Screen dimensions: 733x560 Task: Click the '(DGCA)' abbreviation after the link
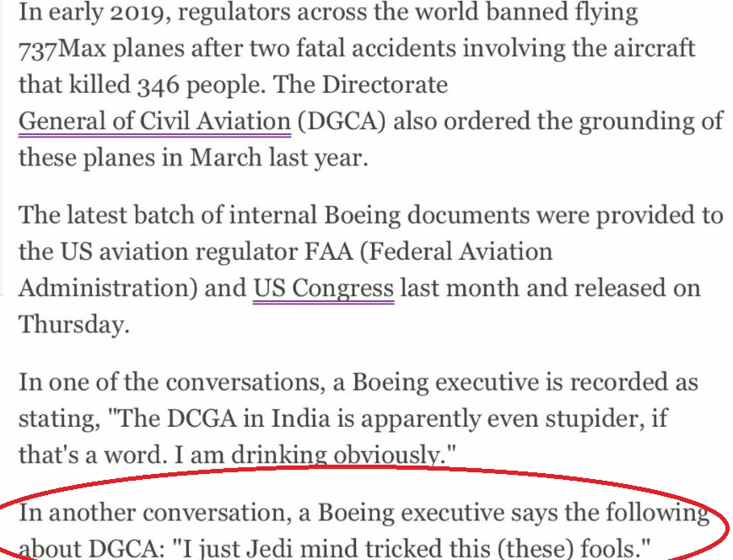coord(342,121)
